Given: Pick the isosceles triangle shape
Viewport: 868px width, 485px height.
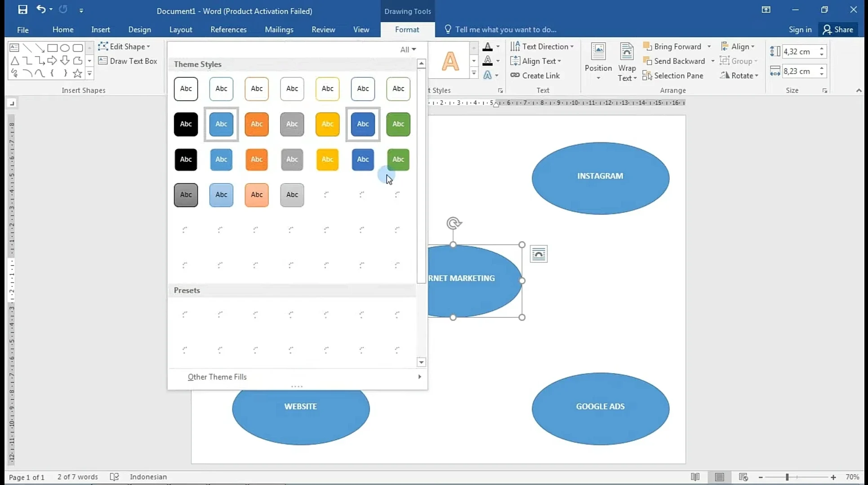Looking at the screenshot, I should click(x=14, y=61).
